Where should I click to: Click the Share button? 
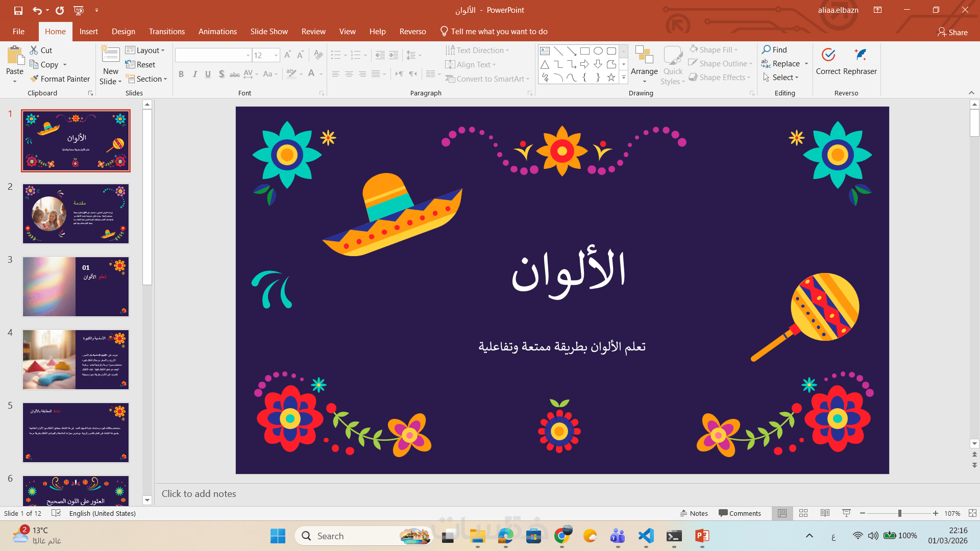(952, 32)
